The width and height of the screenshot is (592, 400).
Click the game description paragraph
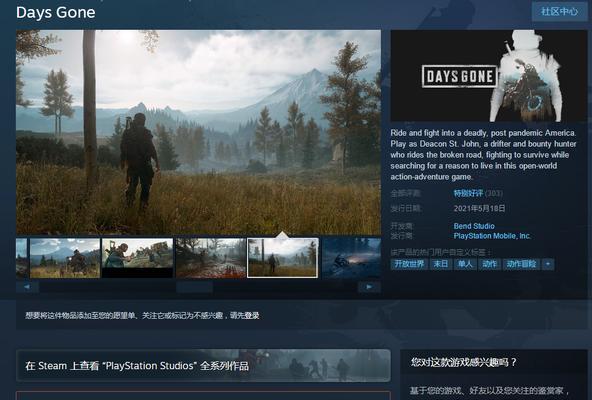click(483, 155)
